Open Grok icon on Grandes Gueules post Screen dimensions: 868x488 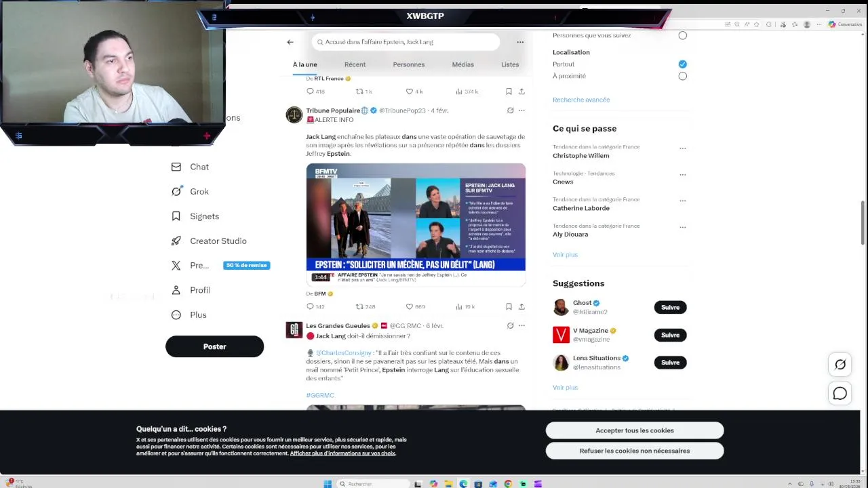510,326
